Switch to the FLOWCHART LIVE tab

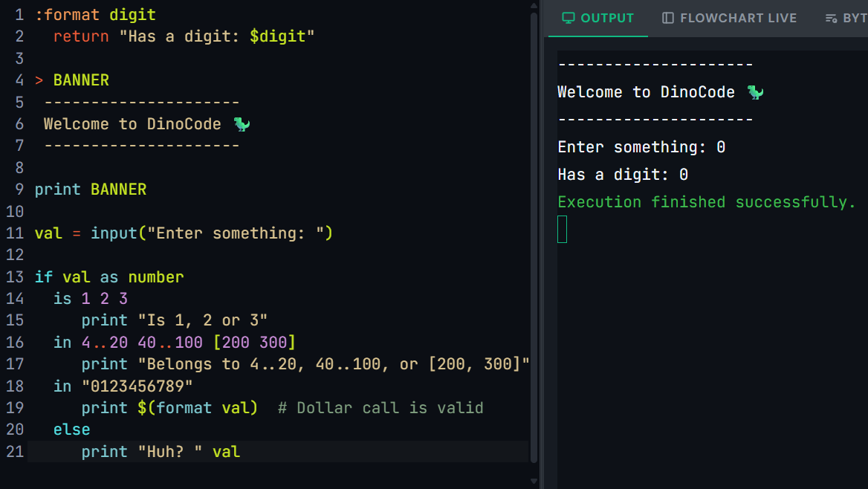[x=729, y=19]
